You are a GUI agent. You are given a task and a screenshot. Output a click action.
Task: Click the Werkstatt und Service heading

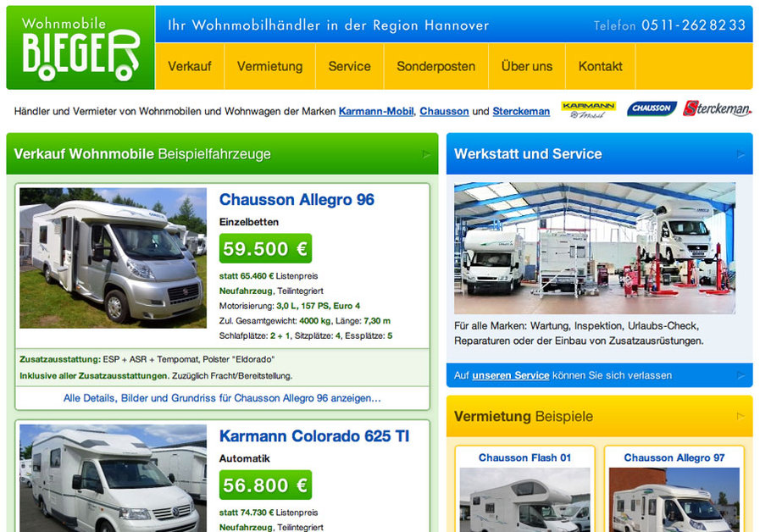coord(528,154)
